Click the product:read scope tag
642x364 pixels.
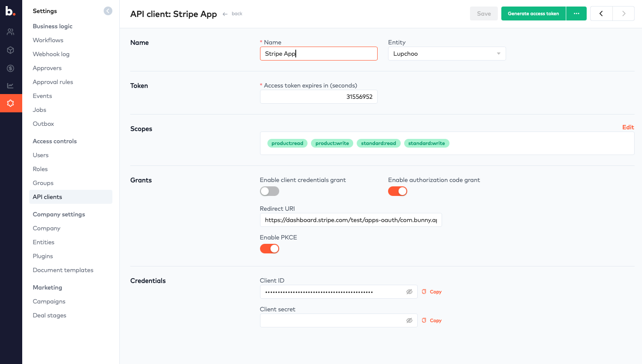click(x=287, y=143)
